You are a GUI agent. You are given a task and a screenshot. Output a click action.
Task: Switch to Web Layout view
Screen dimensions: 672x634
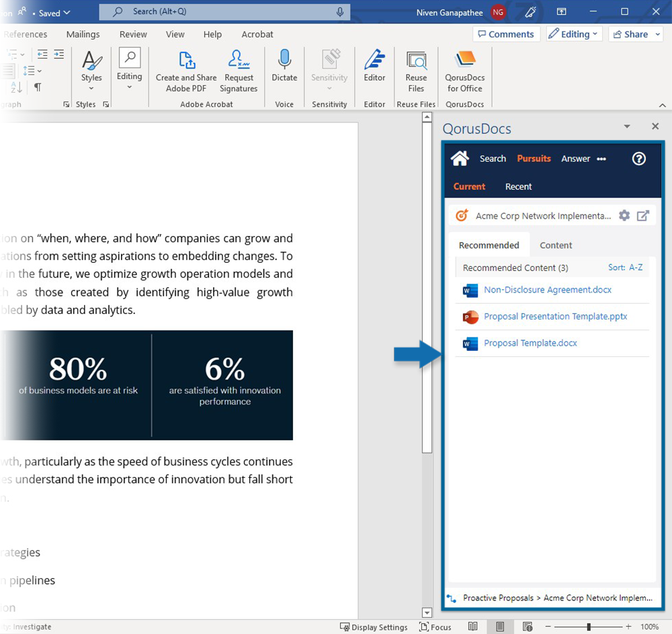(528, 627)
